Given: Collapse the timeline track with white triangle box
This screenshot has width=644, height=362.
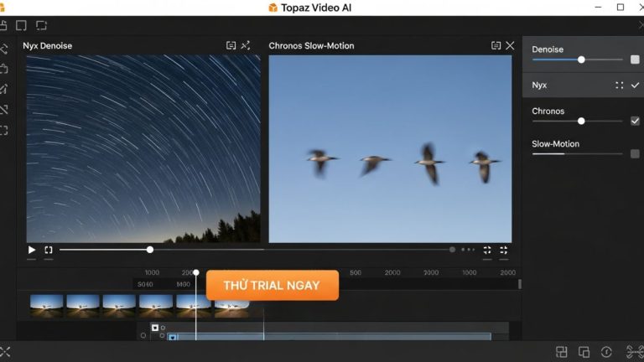Looking at the screenshot, I should click(x=155, y=328).
